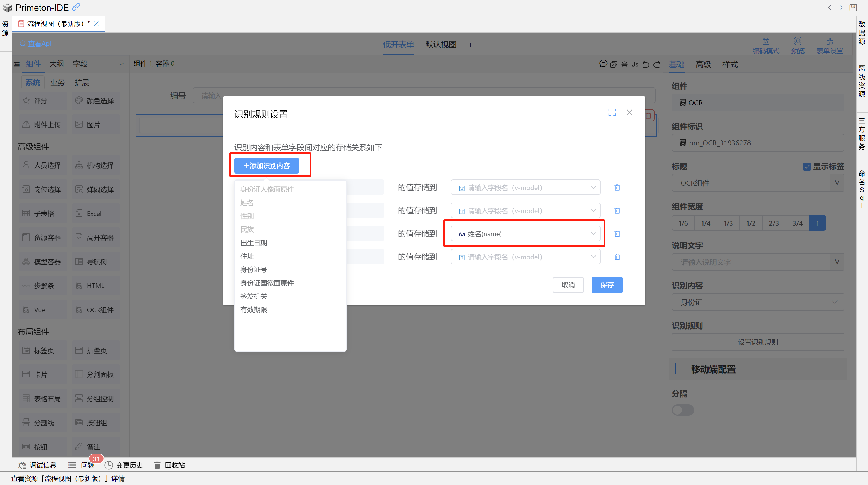Click the 预览 preview icon
Screen dimensions: 868x485
point(798,42)
